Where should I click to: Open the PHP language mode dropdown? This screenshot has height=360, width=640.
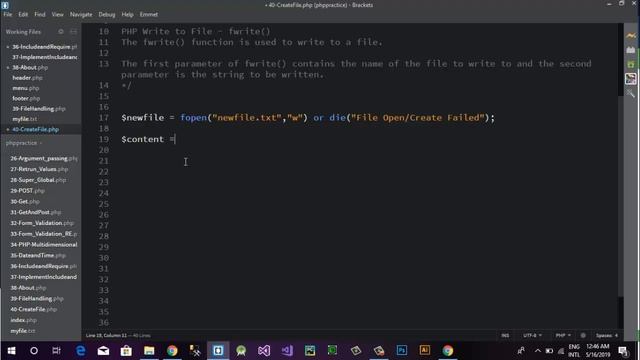click(563, 336)
